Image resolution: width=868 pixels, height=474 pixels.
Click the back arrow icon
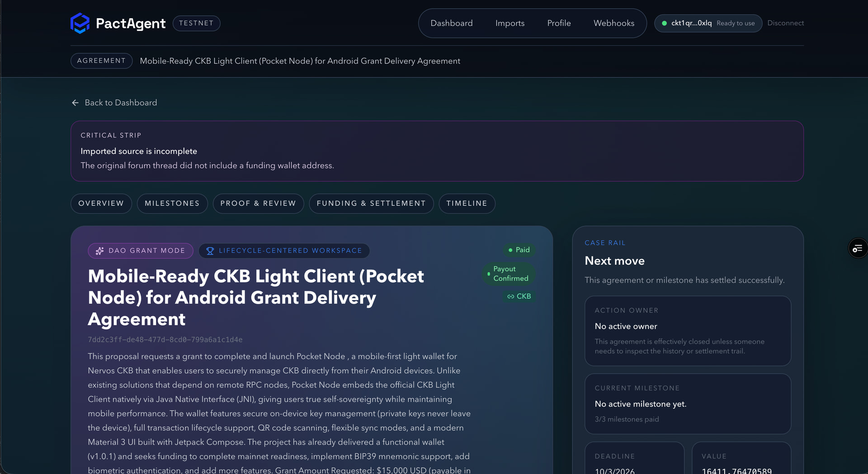75,103
